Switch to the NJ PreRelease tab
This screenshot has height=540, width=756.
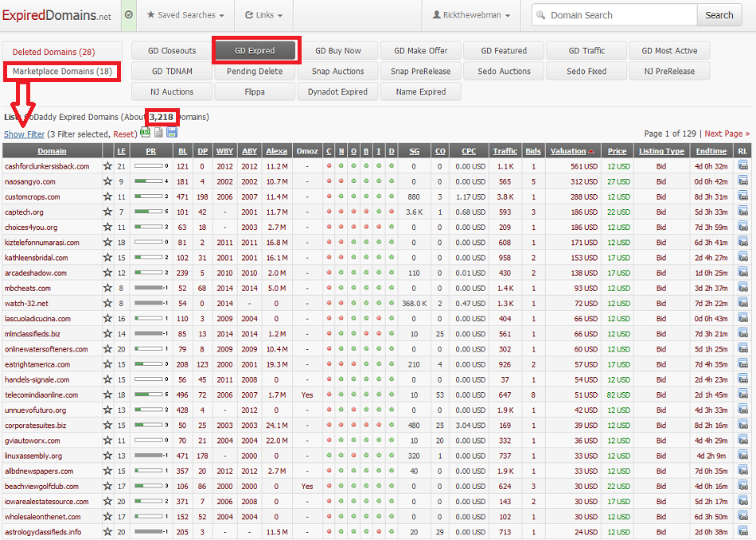click(670, 72)
